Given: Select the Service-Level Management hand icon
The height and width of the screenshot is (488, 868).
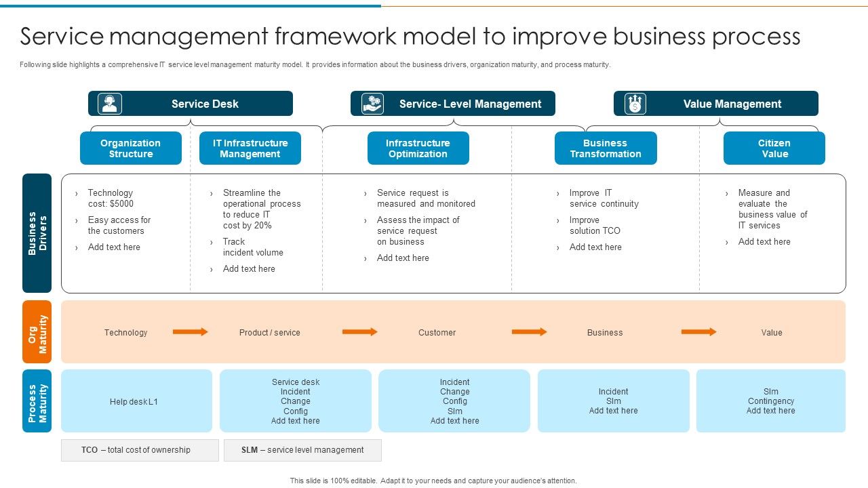Looking at the screenshot, I should [371, 103].
